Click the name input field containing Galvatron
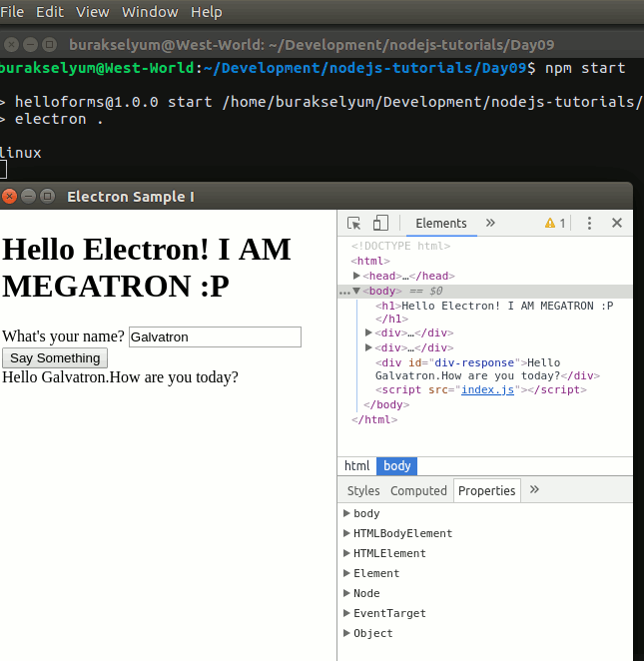This screenshot has height=661, width=644. (215, 337)
